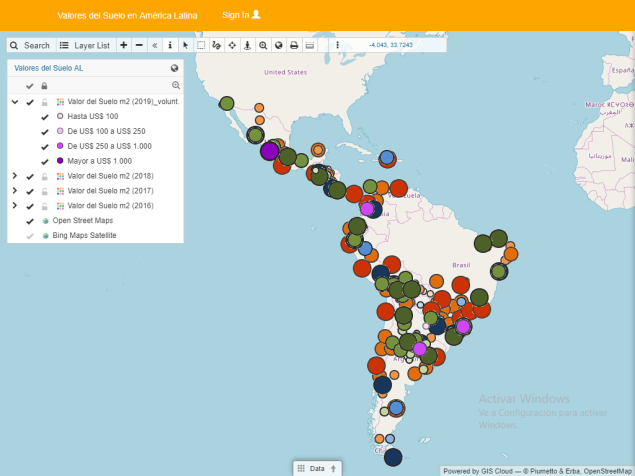Click the Sign In link
Screen dimensions: 635x476
[x=241, y=15]
